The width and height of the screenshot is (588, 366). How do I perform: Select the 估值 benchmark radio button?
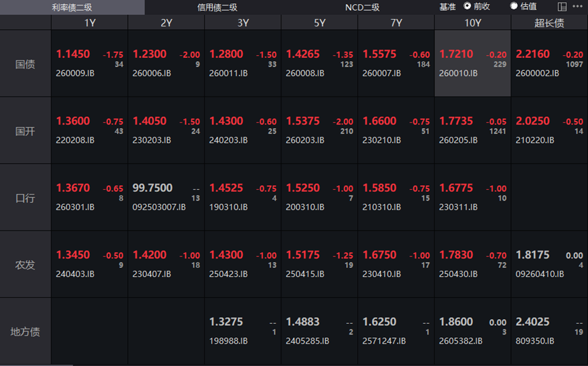coord(514,5)
